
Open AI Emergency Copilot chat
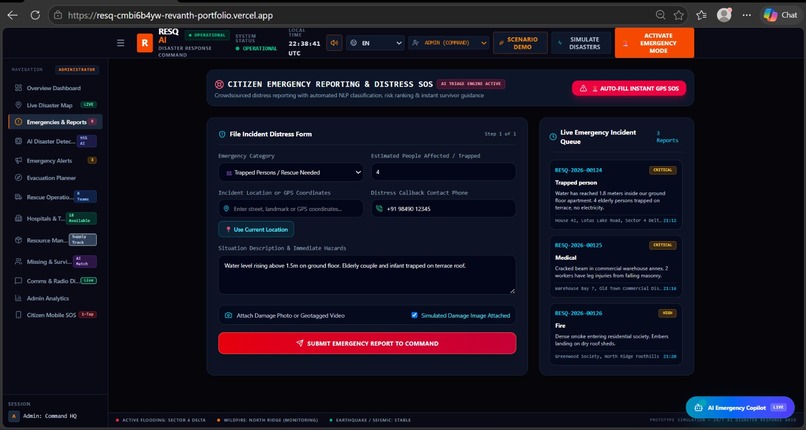(x=740, y=407)
